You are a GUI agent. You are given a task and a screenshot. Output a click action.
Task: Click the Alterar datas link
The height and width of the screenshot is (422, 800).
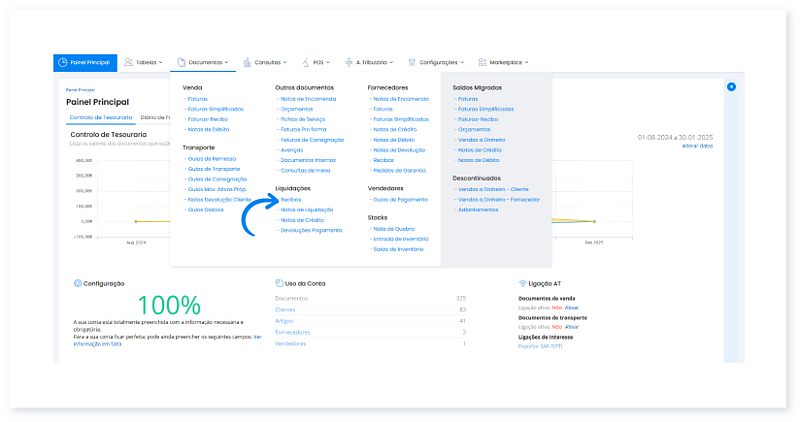697,146
